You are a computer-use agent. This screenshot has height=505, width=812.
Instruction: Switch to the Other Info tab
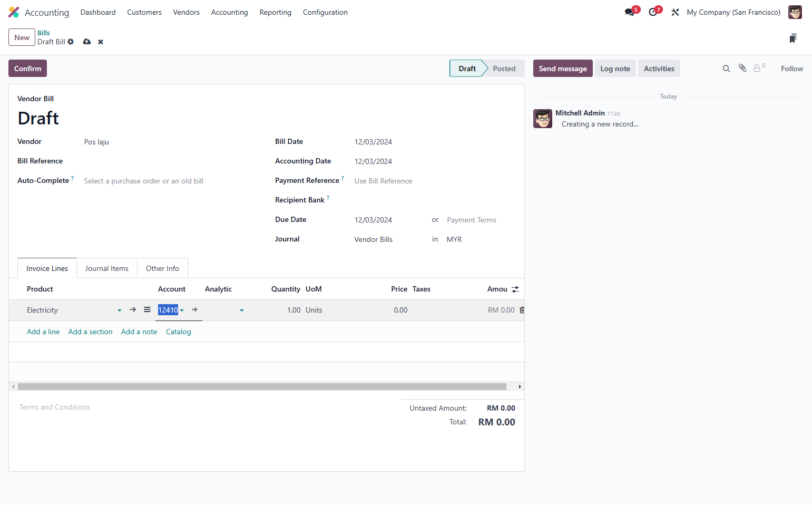162,268
